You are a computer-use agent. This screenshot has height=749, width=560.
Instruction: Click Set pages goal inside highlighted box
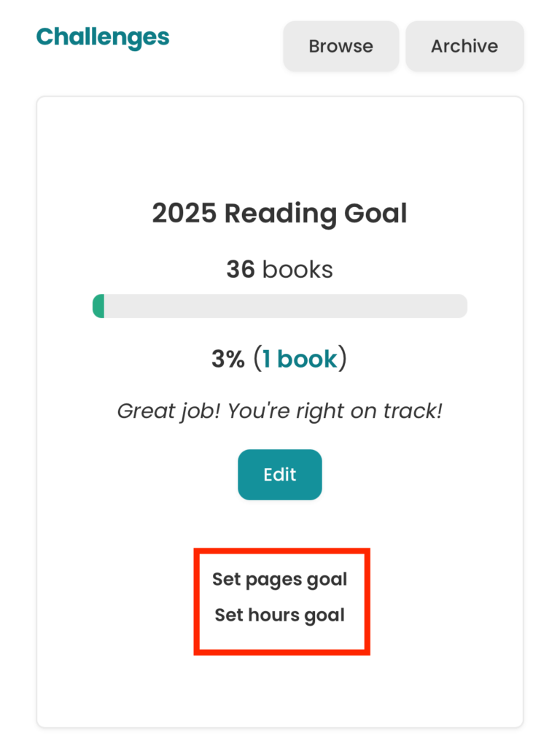(279, 579)
